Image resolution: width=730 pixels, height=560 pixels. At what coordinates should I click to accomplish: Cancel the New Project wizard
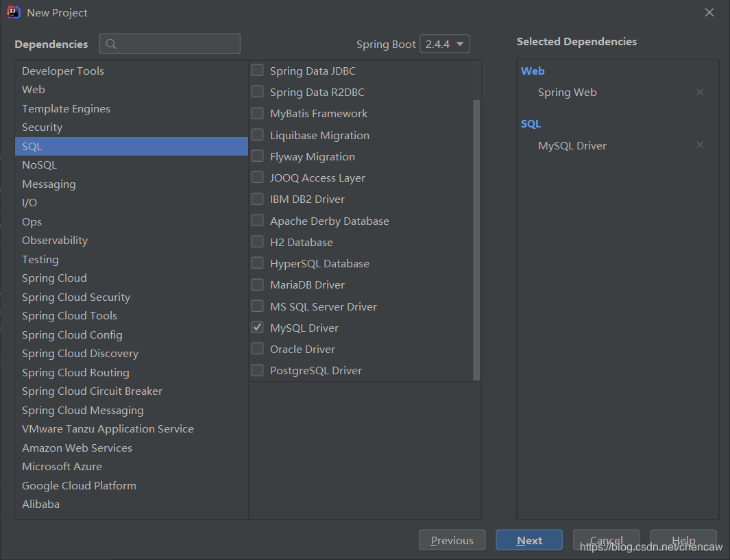606,540
